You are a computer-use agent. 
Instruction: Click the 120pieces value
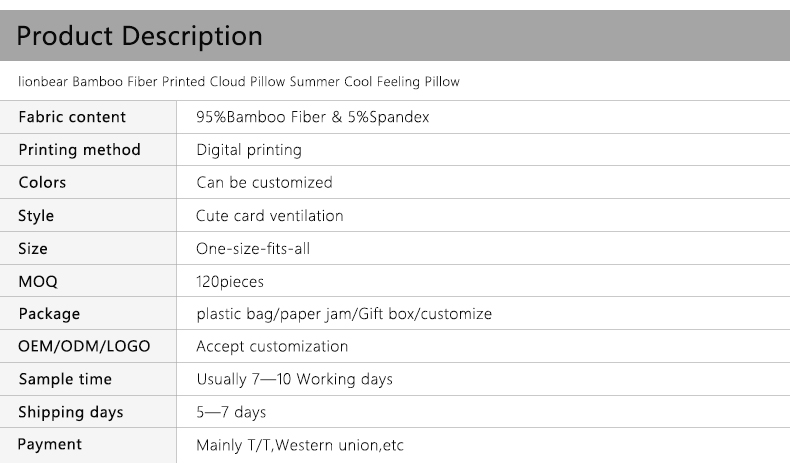click(x=230, y=282)
